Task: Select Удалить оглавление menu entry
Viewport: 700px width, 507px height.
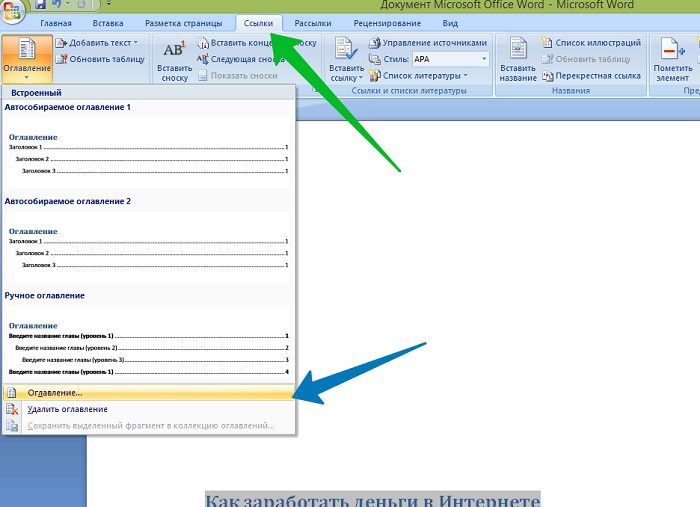Action: [x=148, y=409]
